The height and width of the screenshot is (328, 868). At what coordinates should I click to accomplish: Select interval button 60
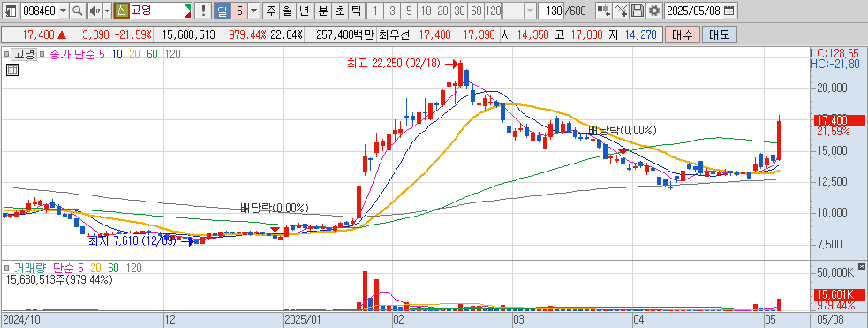[x=476, y=10]
